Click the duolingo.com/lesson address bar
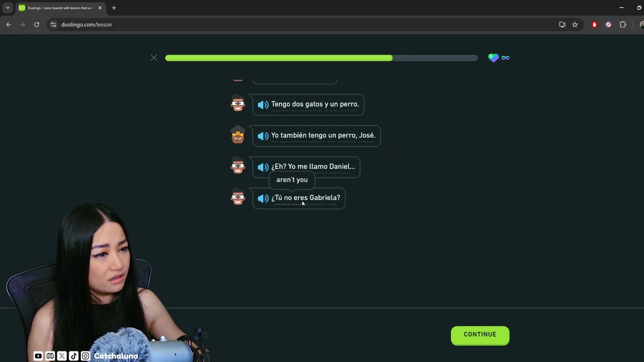644x362 pixels. tap(302, 24)
